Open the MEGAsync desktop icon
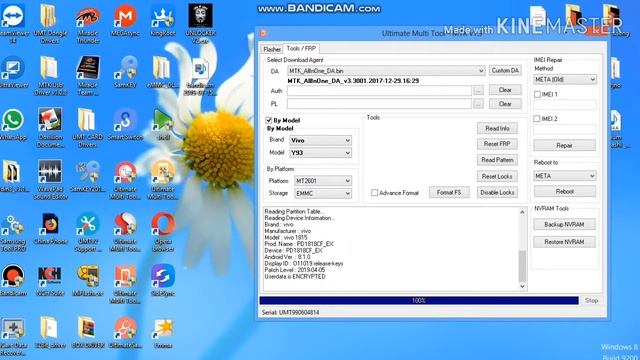This screenshot has height=360, width=640. coord(125,20)
